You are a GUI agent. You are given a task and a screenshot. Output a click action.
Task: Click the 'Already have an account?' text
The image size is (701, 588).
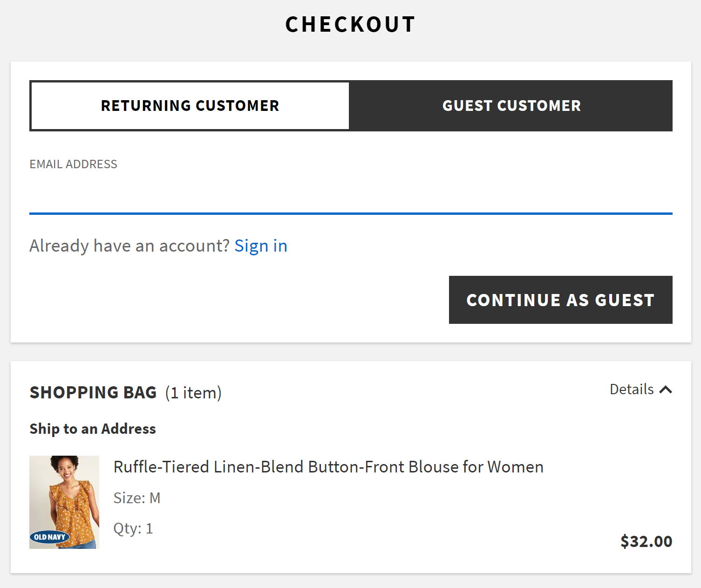coord(129,246)
